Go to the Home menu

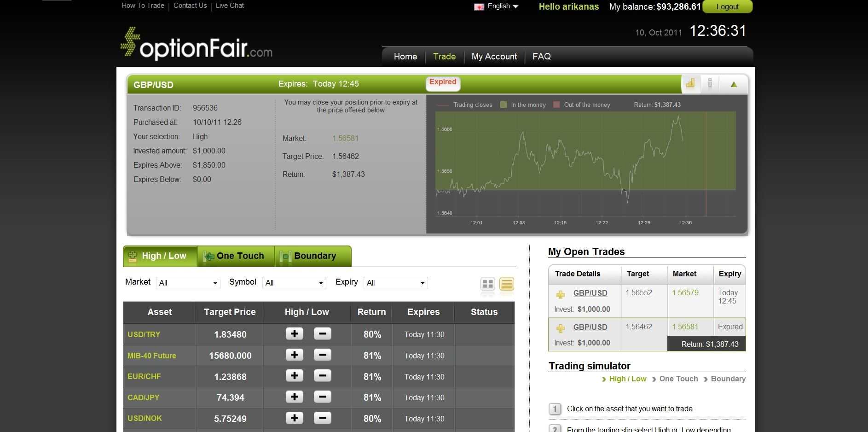click(x=405, y=57)
